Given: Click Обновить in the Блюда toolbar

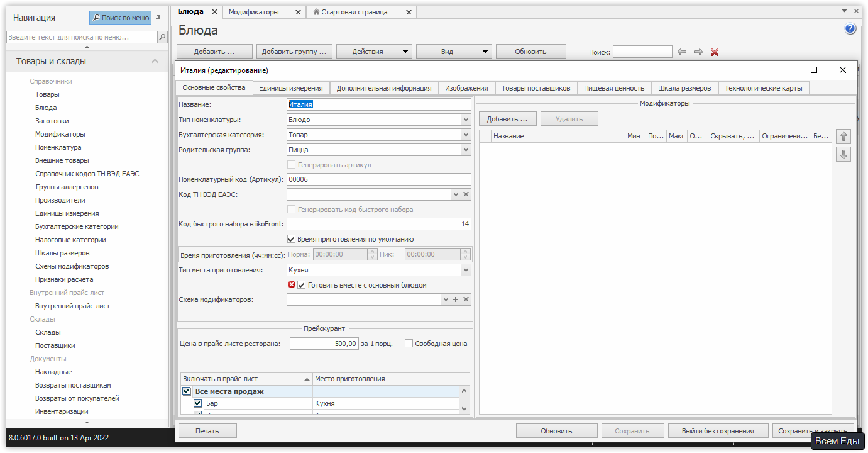Looking at the screenshot, I should (531, 52).
